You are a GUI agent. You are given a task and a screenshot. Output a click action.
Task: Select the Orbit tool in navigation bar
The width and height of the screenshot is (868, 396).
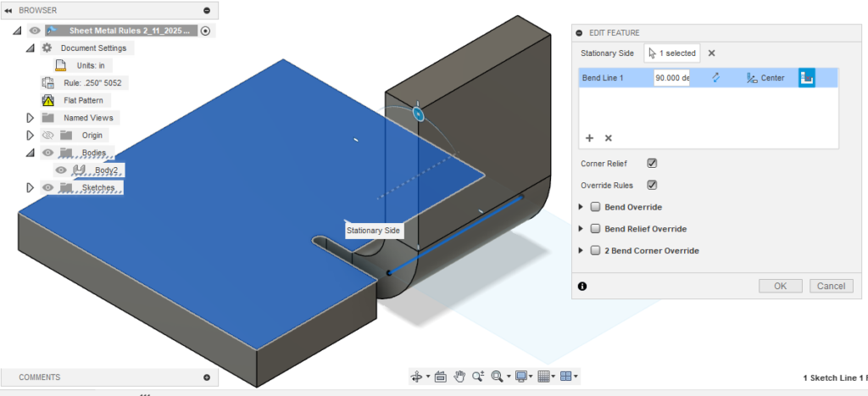coord(416,376)
